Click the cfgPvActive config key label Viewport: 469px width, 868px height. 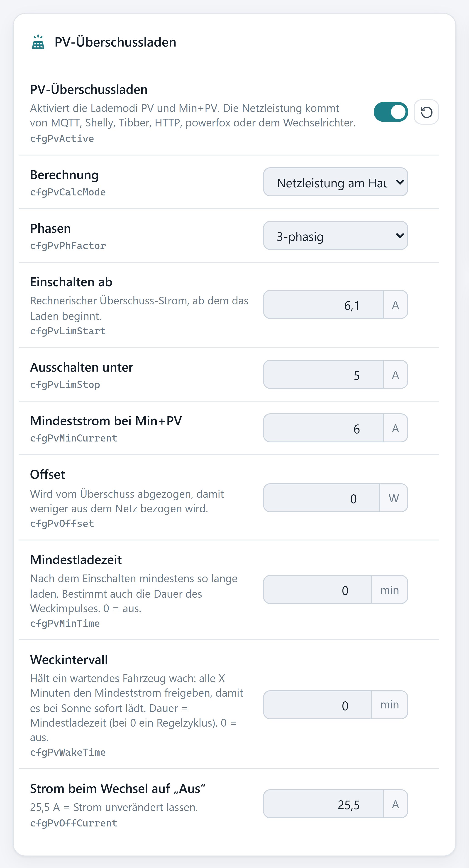click(x=62, y=138)
